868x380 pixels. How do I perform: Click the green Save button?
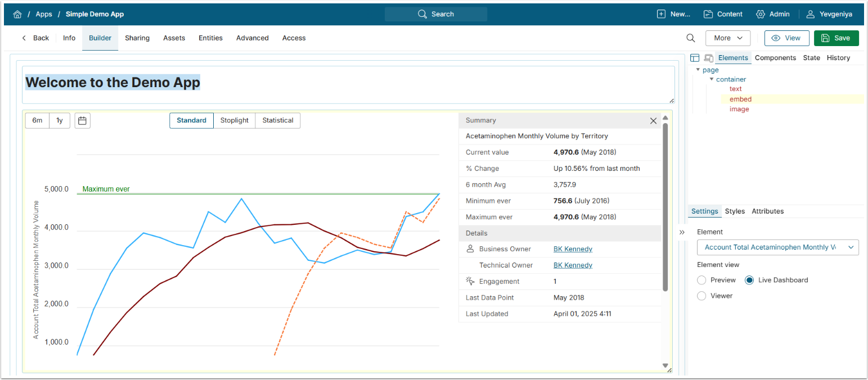pos(836,38)
